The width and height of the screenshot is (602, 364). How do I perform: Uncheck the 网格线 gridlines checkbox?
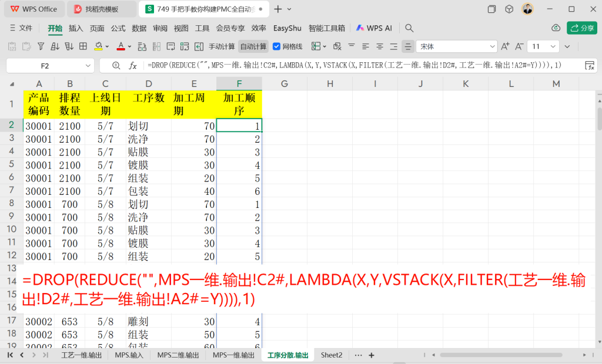click(276, 46)
